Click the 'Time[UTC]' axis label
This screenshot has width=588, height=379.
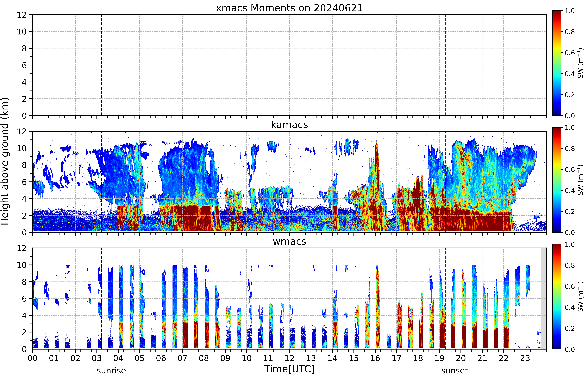pyautogui.click(x=289, y=369)
